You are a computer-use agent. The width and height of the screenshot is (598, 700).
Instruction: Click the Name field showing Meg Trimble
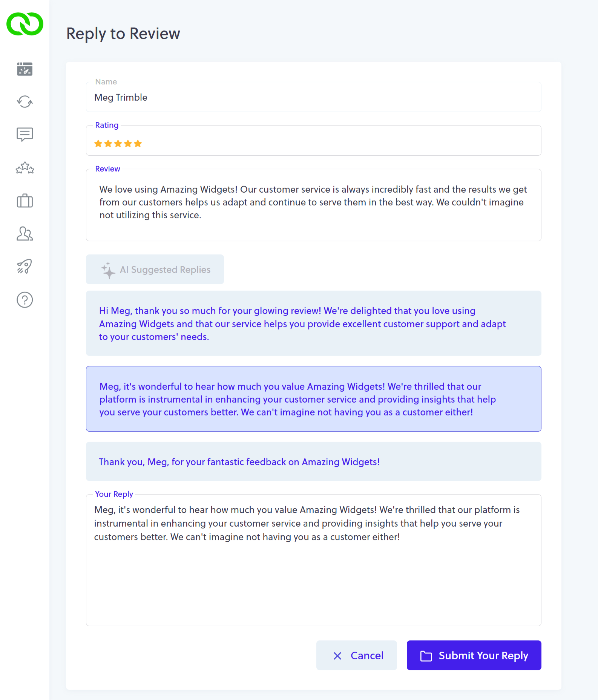[314, 97]
